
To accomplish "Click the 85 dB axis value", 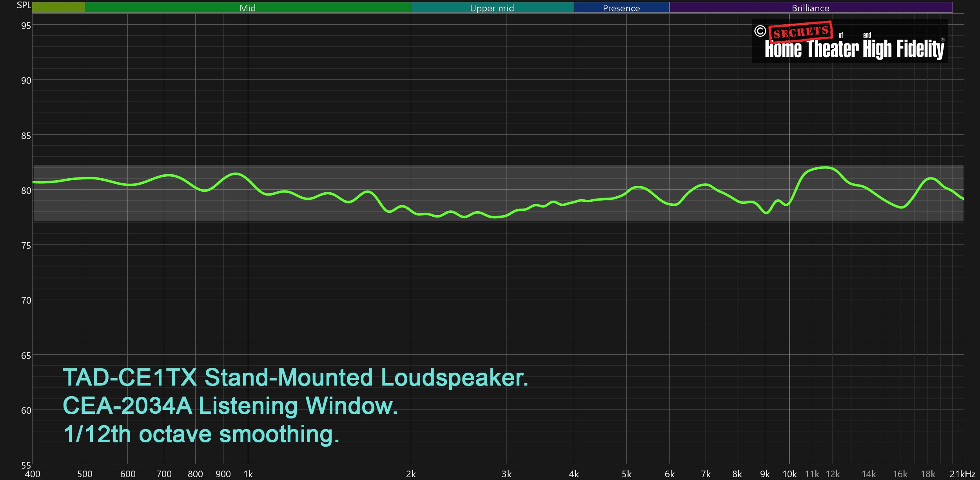I will 26,136.
